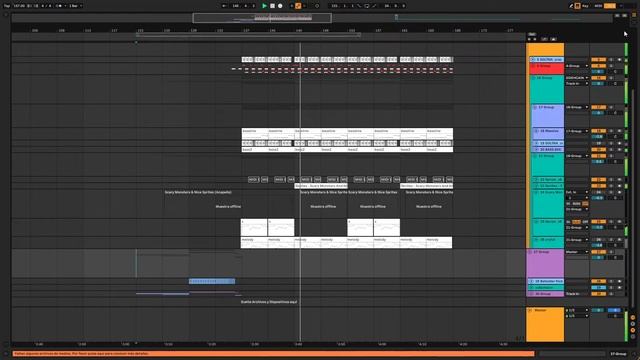Open the MIDI map mode
Viewport: 640px width, 360px height.
(598, 6)
